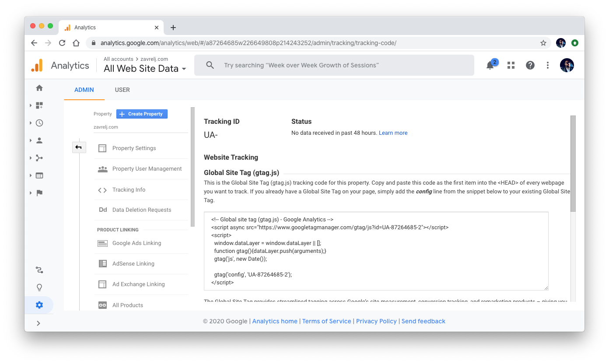The image size is (609, 364).
Task: Open the green browser extension icon
Action: pyautogui.click(x=575, y=43)
